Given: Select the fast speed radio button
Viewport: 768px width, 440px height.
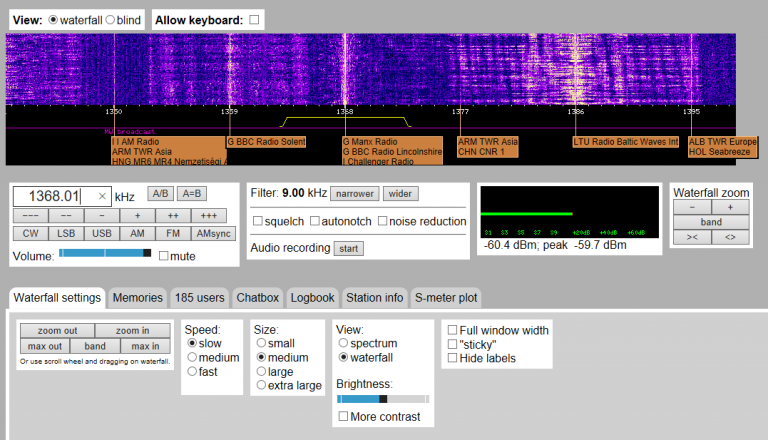Looking at the screenshot, I should pyautogui.click(x=194, y=371).
